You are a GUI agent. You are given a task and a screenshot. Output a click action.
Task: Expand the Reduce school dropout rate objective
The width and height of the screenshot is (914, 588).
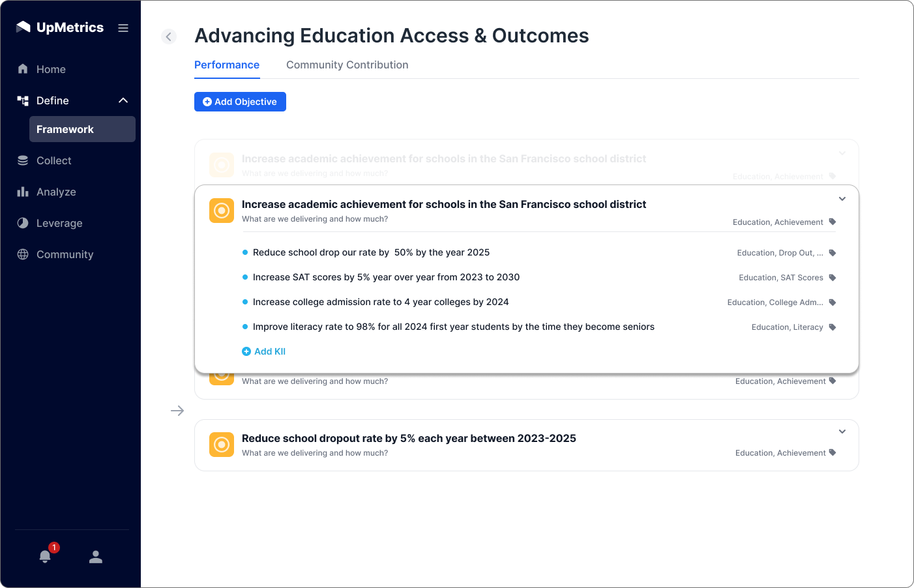tap(842, 432)
